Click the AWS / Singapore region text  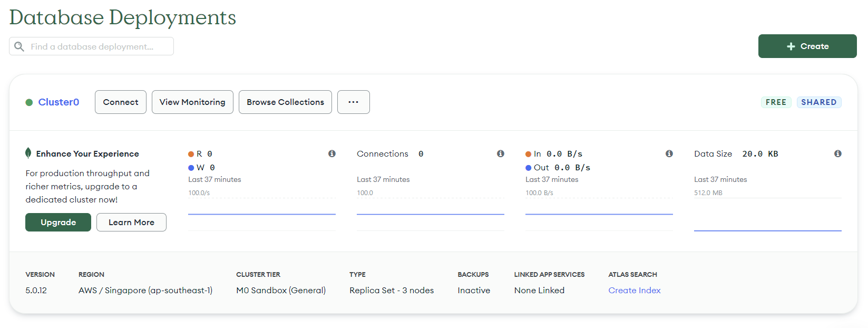pos(145,291)
